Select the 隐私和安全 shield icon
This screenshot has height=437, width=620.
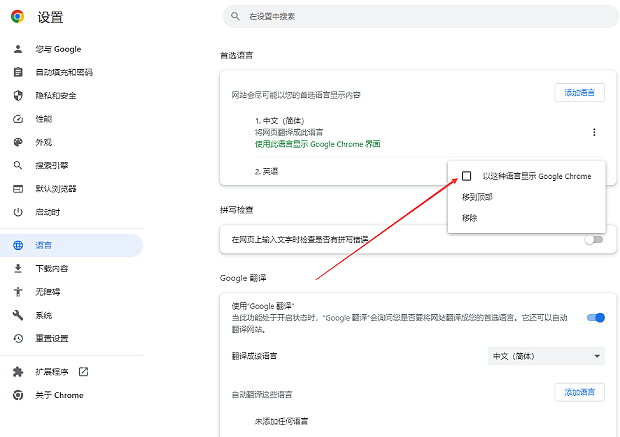coord(18,95)
